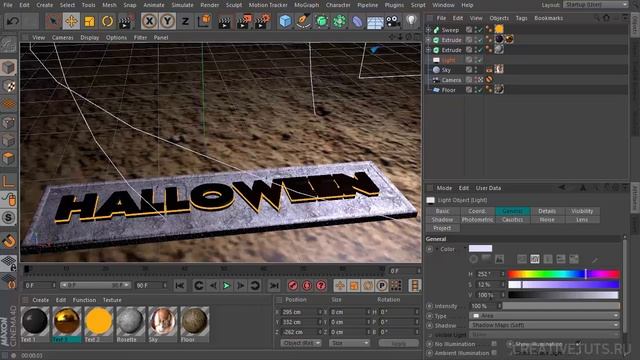Add a Cube primitive object
The image size is (640, 360).
(x=285, y=21)
